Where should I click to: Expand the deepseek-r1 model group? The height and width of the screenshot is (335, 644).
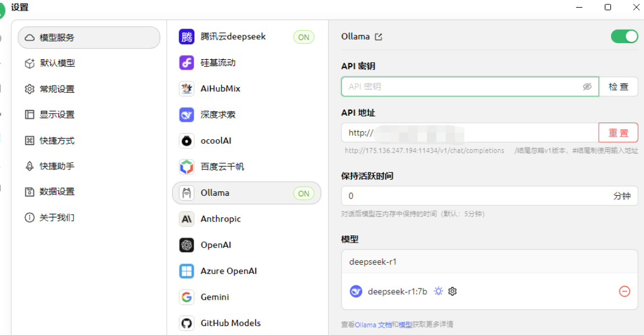coord(489,261)
